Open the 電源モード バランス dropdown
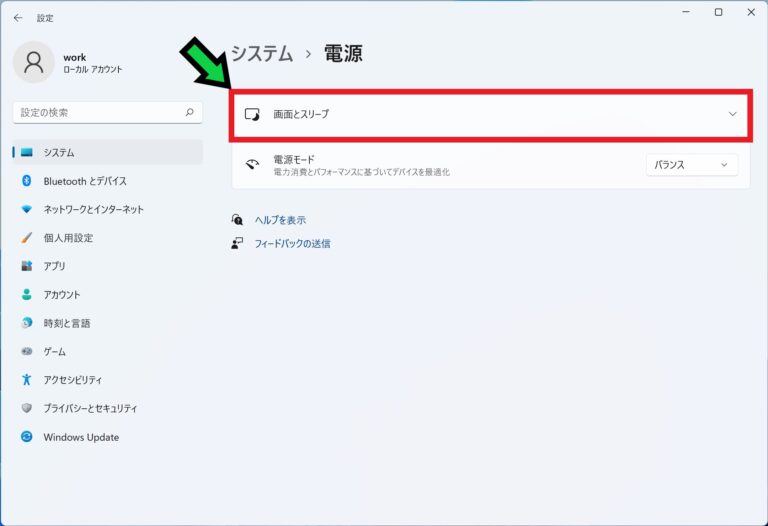768x526 pixels. point(691,165)
